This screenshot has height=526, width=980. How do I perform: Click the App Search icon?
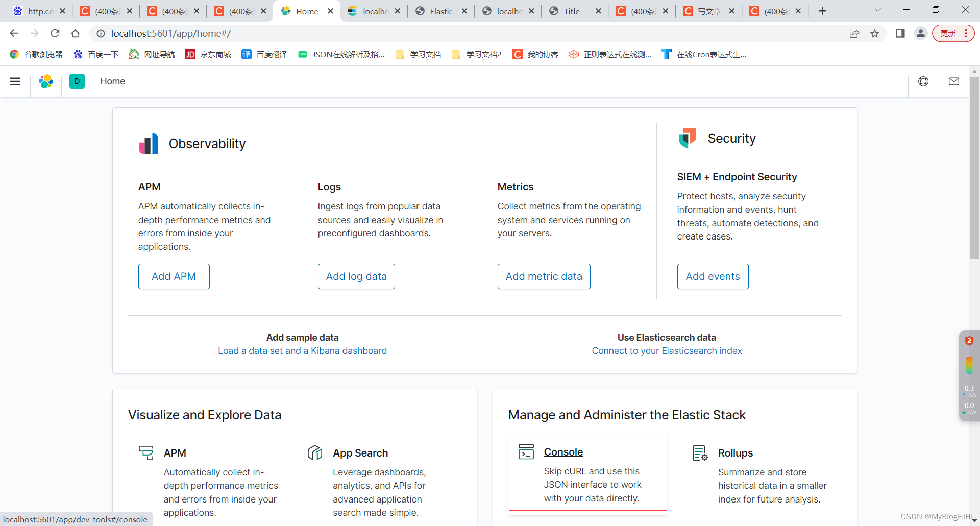tap(315, 453)
